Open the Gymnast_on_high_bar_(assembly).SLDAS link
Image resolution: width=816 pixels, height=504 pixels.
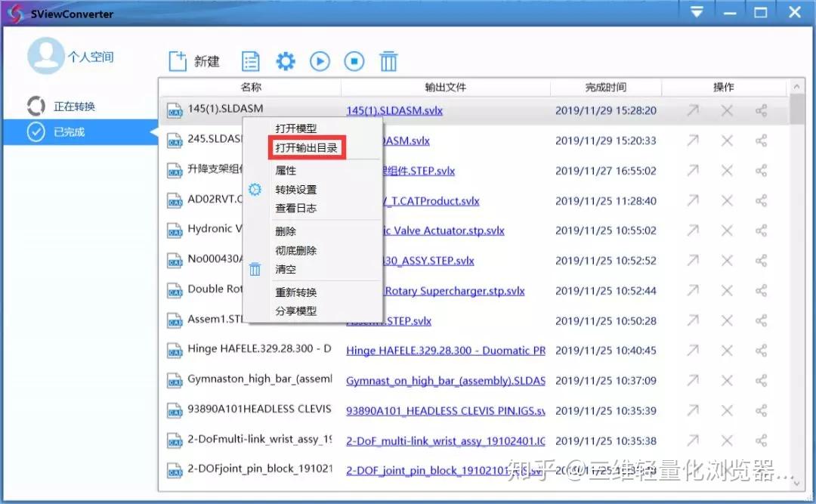click(x=445, y=381)
